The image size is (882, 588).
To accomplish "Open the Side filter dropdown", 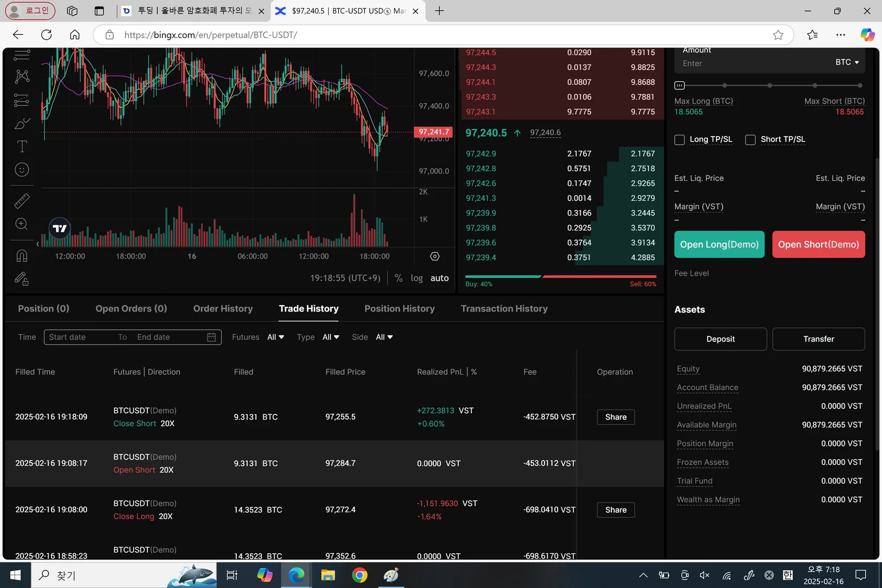I will click(x=384, y=338).
